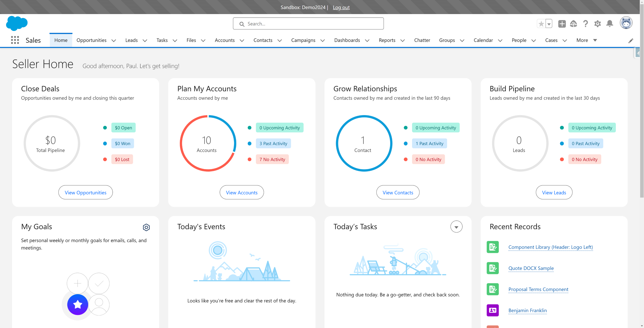The height and width of the screenshot is (328, 644).
Task: Click the star goal circle in My Goals
Action: pos(77,304)
